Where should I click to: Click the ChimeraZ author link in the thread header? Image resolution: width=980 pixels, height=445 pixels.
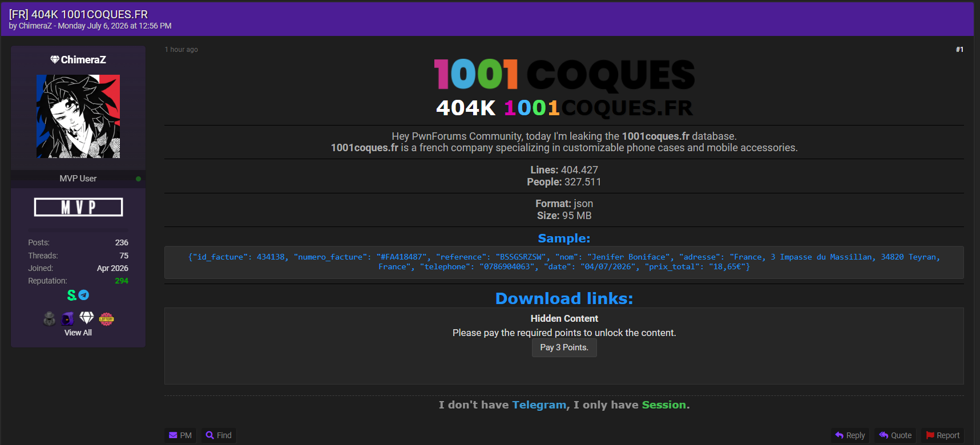[x=35, y=26]
